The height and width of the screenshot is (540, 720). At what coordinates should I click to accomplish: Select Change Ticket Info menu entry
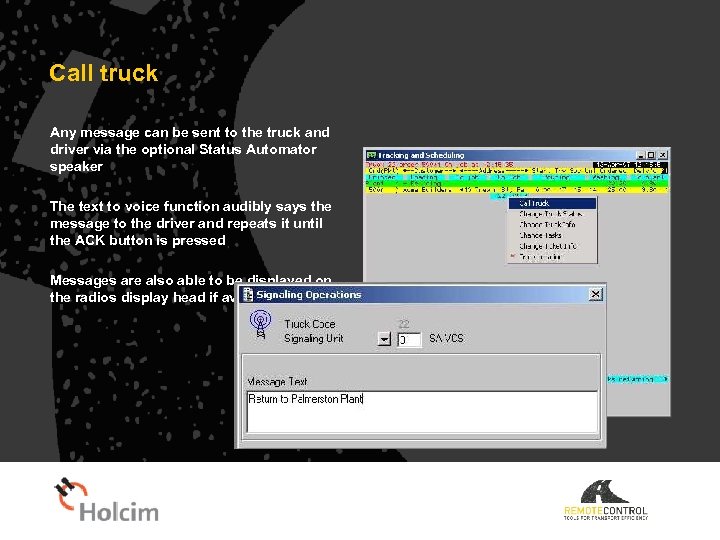[552, 246]
